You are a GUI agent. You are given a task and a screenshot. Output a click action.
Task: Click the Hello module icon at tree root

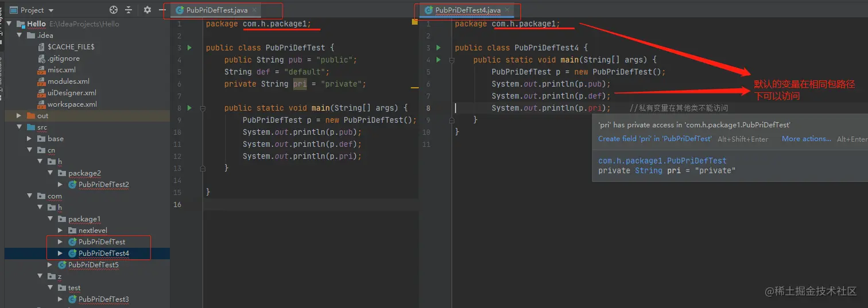point(21,24)
